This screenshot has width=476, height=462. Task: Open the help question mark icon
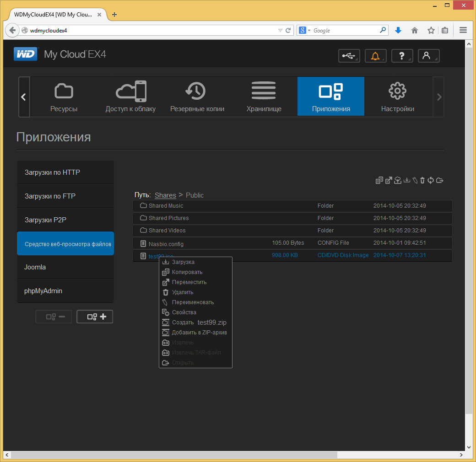pyautogui.click(x=402, y=56)
